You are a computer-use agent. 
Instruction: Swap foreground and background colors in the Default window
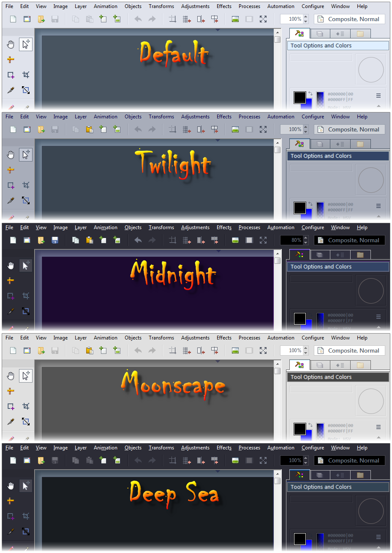point(310,93)
